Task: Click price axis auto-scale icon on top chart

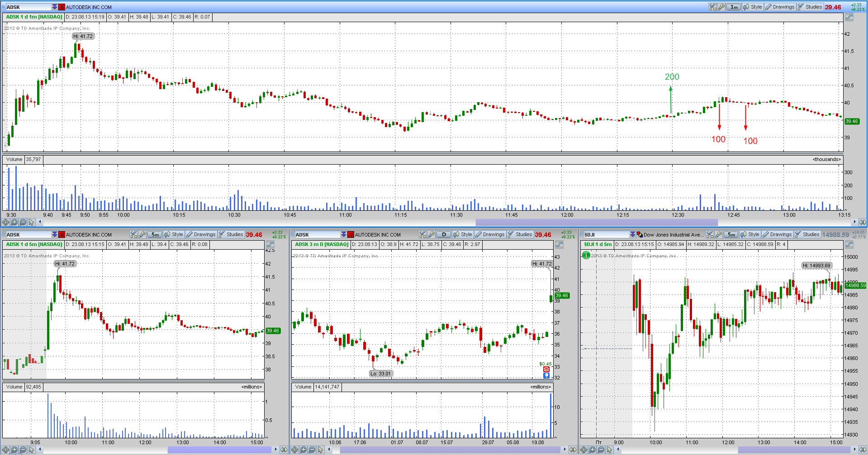Action: 849,17
